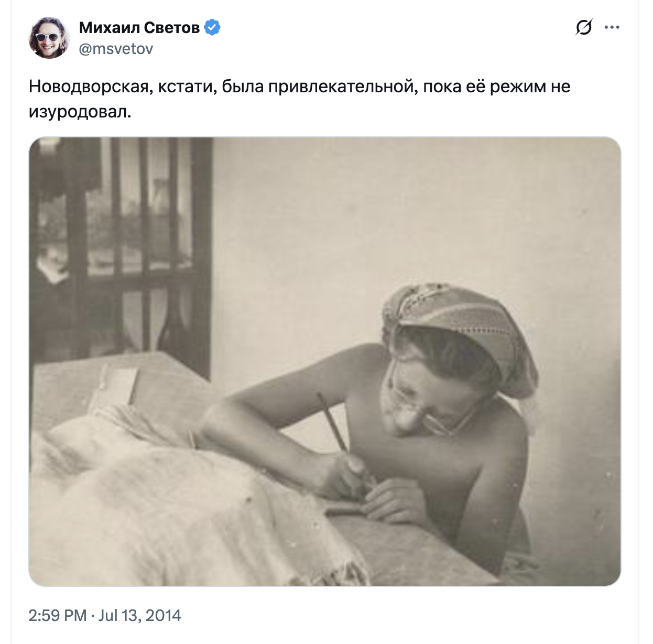Click Михаил Светов's profile avatar
The width and height of the screenshot is (653, 644).
tap(49, 37)
